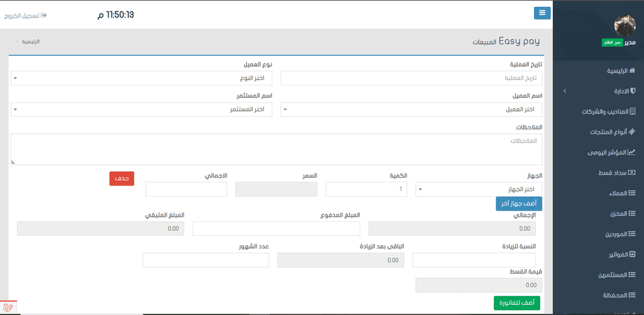This screenshot has width=644, height=315.
Task: Click the shield icon beside الادارة
Action: pos(633,91)
